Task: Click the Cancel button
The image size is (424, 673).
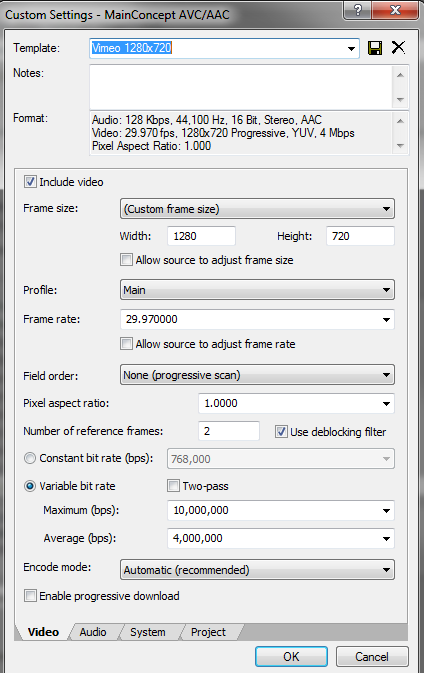Action: pos(372,657)
